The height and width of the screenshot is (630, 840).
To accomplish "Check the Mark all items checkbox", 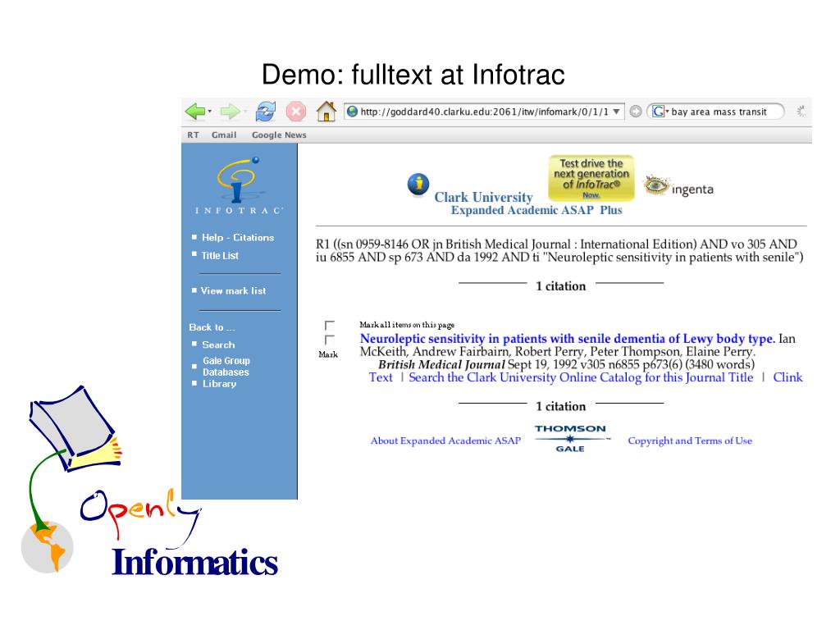I will (330, 325).
